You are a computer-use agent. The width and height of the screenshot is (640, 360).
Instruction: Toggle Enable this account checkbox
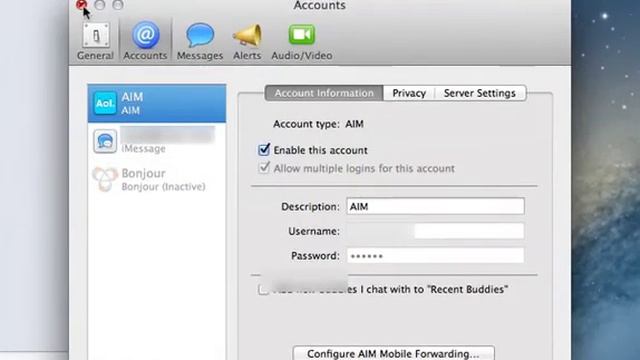coord(264,150)
